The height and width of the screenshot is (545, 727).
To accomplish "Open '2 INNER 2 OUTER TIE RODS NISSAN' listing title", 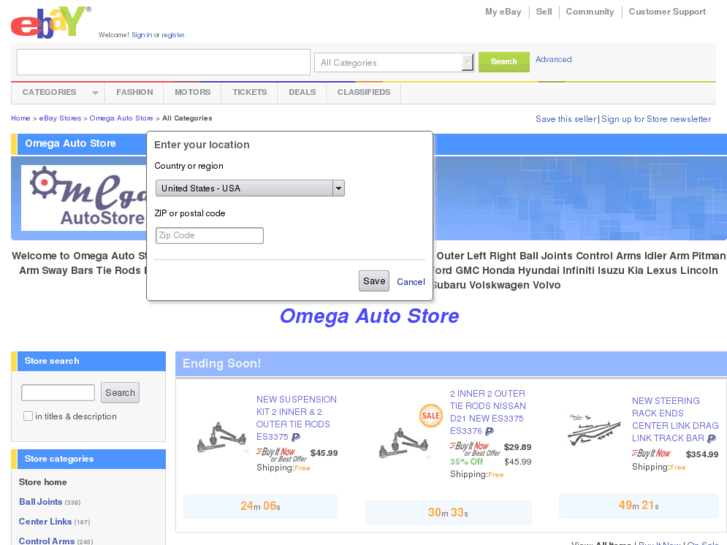I will [x=488, y=412].
